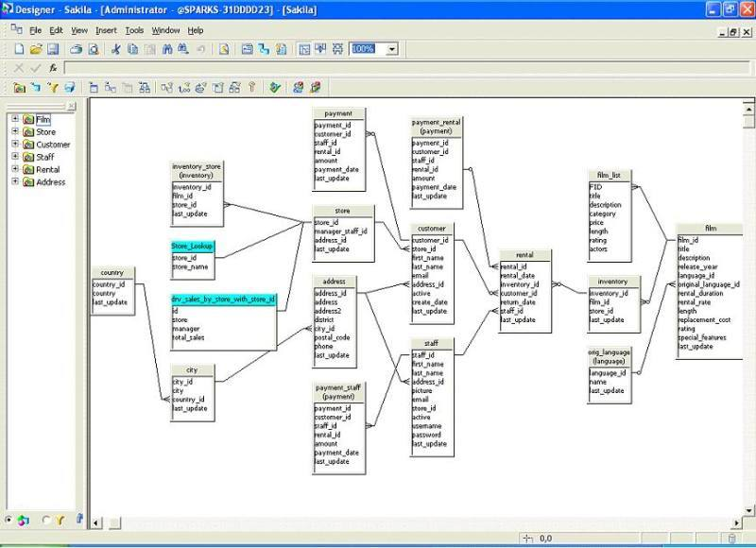Click the last colorful icon in lower toolbar
Image resolution: width=756 pixels, height=548 pixels.
[316, 87]
